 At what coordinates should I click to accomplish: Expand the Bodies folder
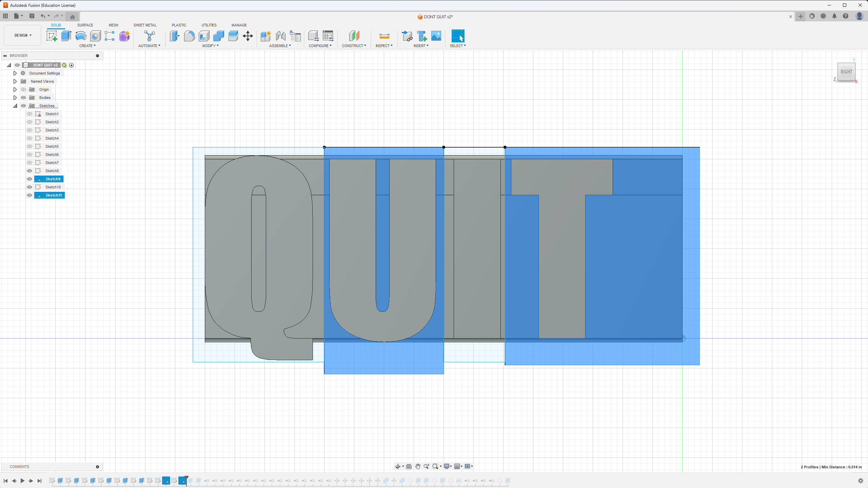[15, 98]
